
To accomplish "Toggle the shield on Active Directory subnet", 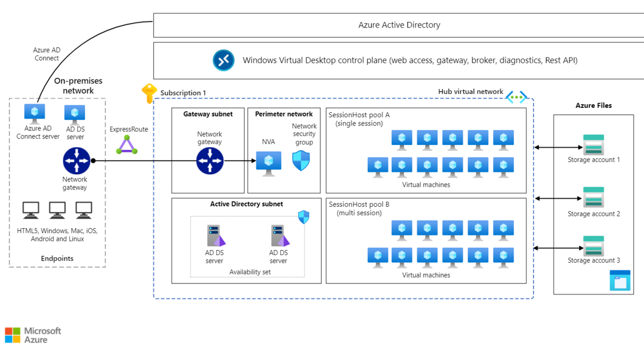I will click(303, 216).
